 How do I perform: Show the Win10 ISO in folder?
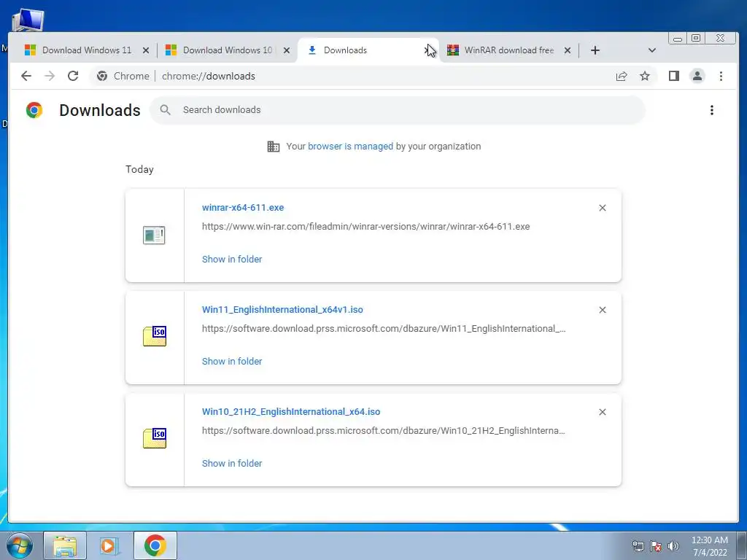[x=232, y=463]
